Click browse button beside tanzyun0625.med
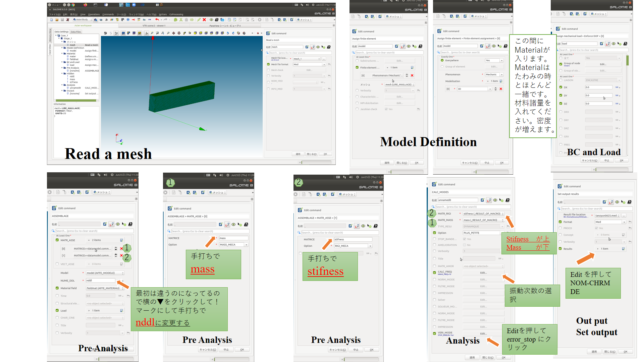This screenshot has width=644, height=362. 624,216
